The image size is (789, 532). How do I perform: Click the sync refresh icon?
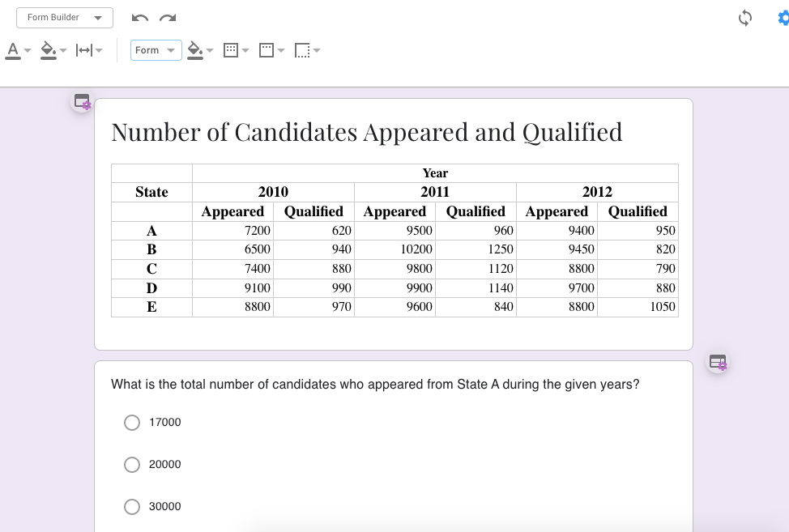[x=744, y=19]
